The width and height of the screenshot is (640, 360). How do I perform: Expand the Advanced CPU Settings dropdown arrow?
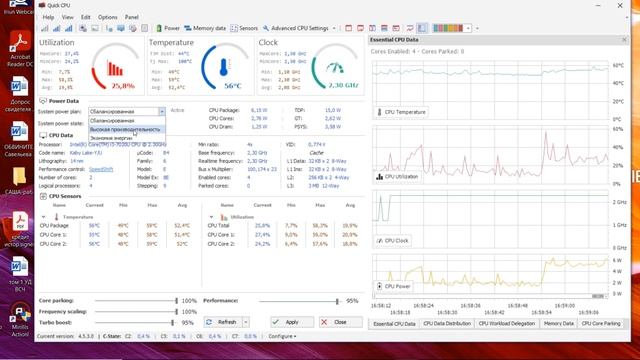[x=334, y=28]
